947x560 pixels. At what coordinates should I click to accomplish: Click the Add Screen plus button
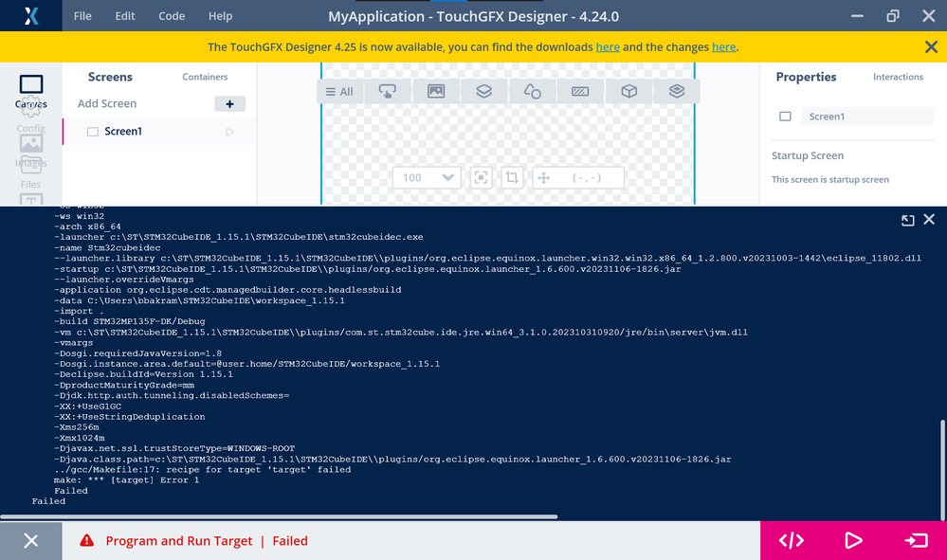(x=229, y=104)
